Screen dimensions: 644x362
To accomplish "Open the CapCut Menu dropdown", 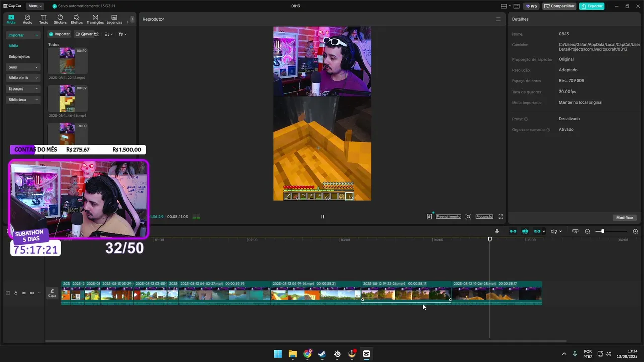I will pos(35,6).
